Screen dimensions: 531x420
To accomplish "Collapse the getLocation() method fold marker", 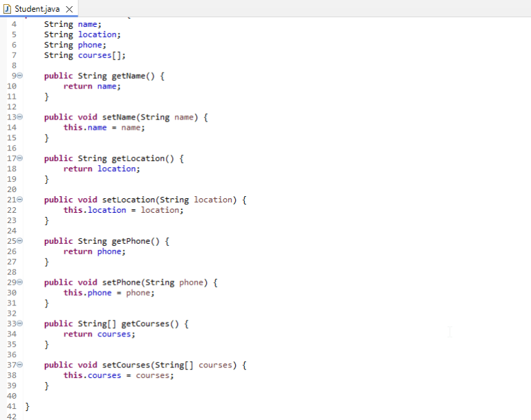I will [21, 159].
